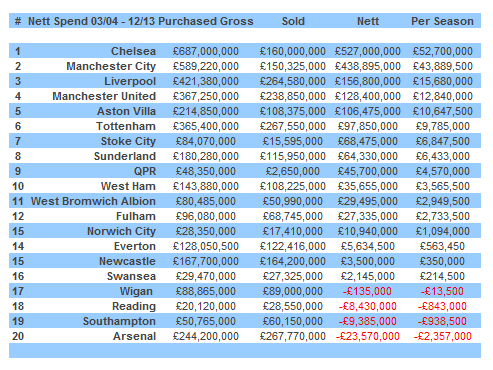493x370 pixels.
Task: Select Tottenham's per season value £9,785,000
Action: pyautogui.click(x=443, y=126)
